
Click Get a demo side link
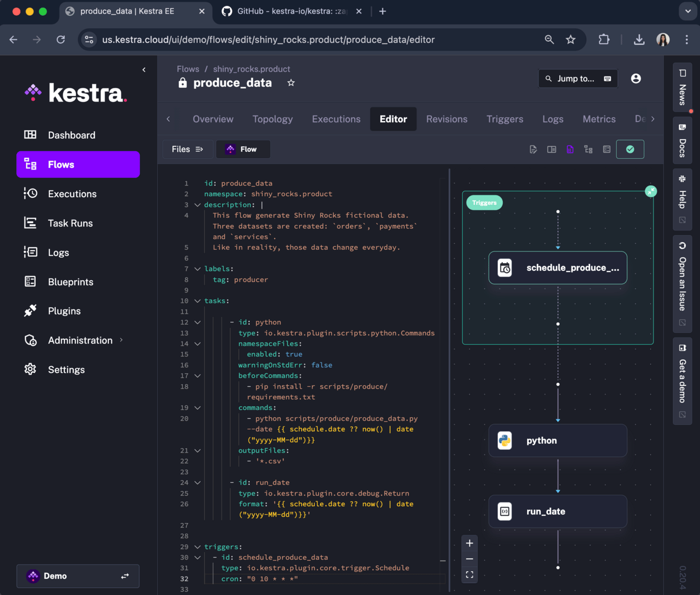[682, 381]
